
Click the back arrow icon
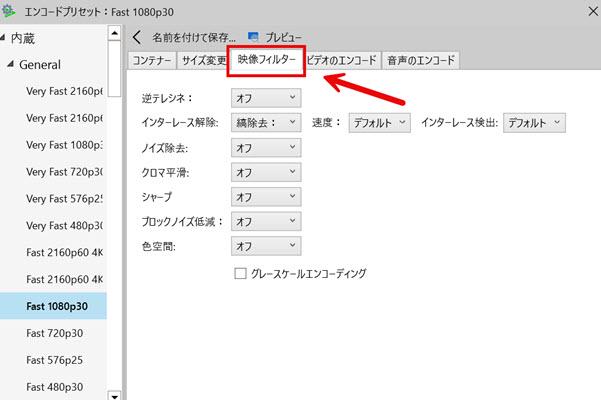[137, 38]
